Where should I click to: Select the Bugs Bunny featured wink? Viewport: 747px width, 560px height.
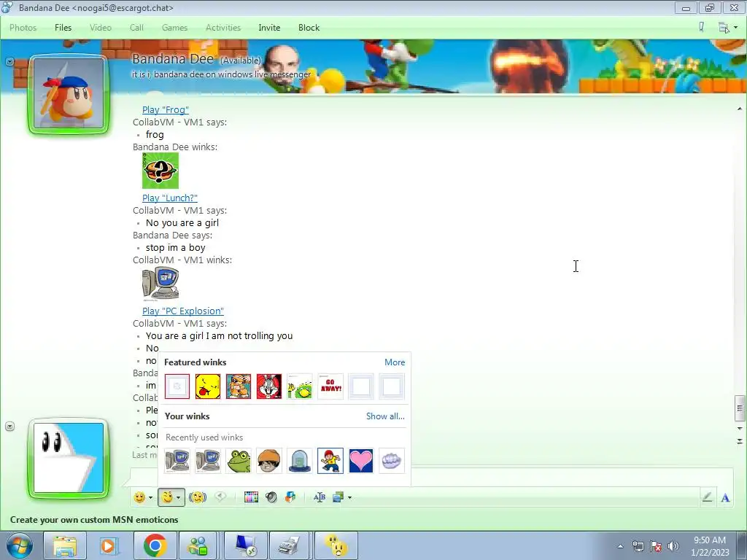coord(269,386)
